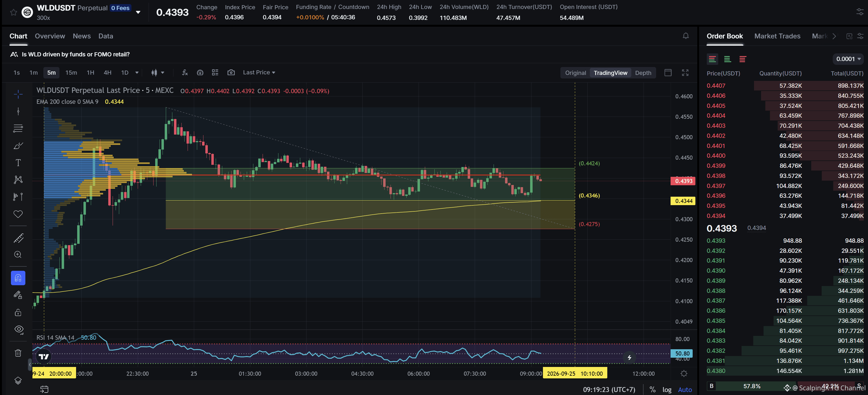Expand chart to fullscreen
The height and width of the screenshot is (395, 868).
point(685,73)
